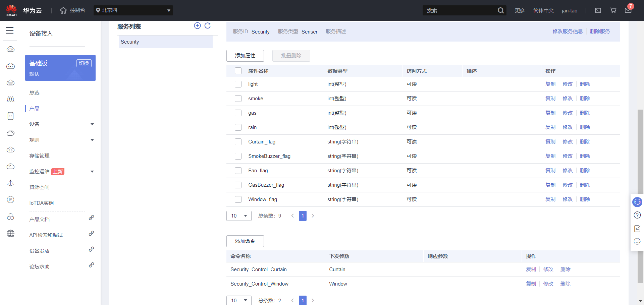Open the 更多 top menu
Screen dimensions: 644x305
click(520, 10)
